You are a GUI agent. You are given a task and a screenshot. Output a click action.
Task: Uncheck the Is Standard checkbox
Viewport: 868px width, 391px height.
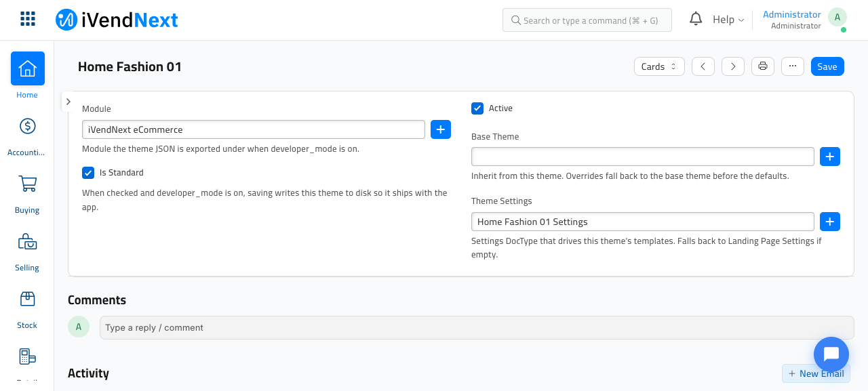[x=88, y=173]
